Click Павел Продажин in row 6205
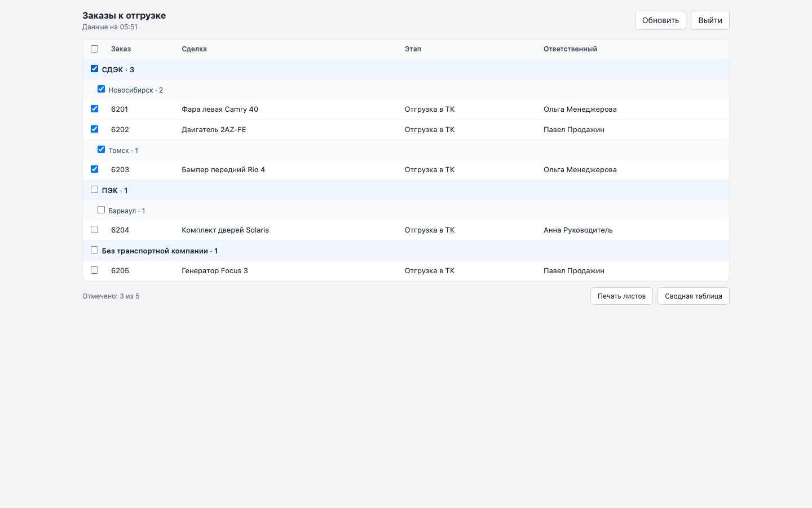Viewport: 812px width, 508px height. coord(574,271)
